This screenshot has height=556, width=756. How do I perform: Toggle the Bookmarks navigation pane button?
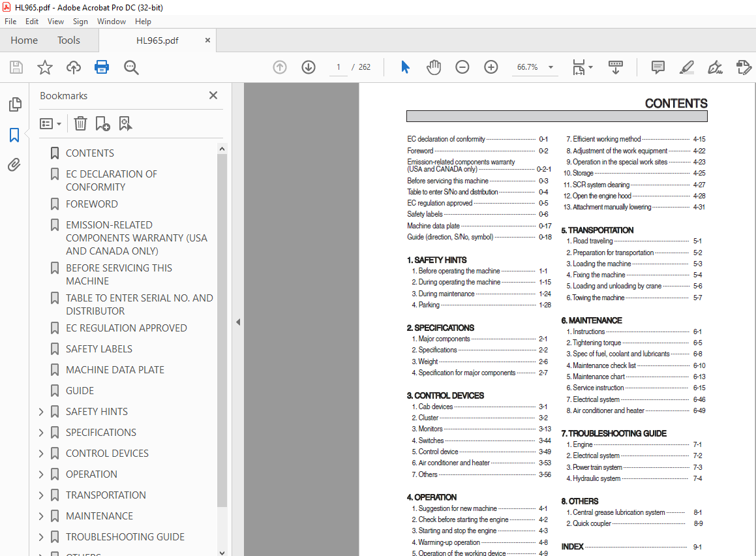tap(14, 135)
